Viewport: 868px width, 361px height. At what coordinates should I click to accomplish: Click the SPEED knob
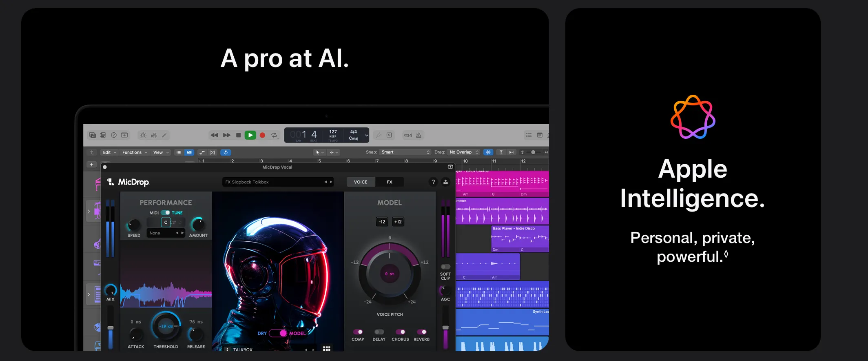[x=134, y=224]
